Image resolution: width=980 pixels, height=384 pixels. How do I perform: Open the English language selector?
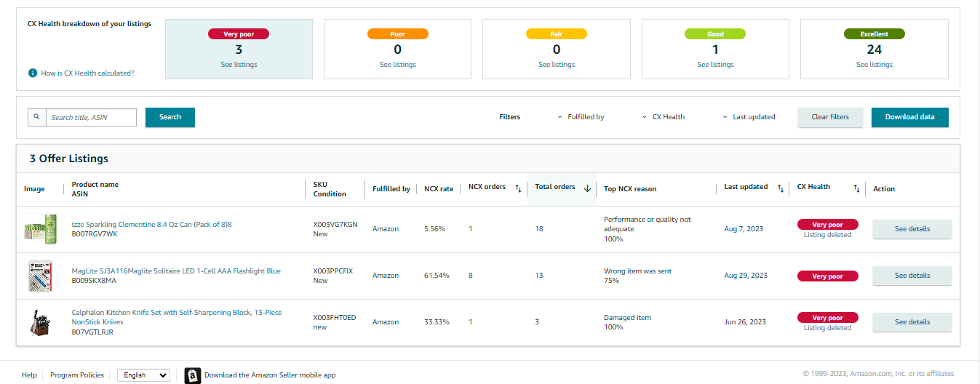(x=143, y=375)
